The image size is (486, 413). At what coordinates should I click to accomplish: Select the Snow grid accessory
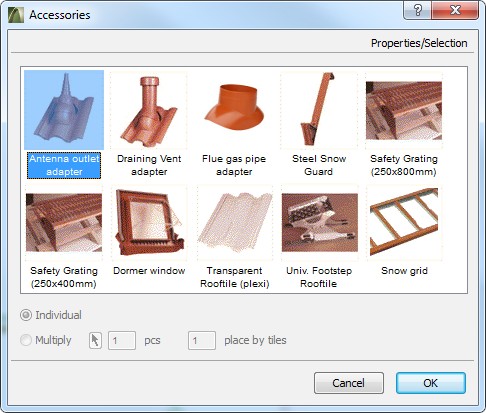[x=404, y=223]
